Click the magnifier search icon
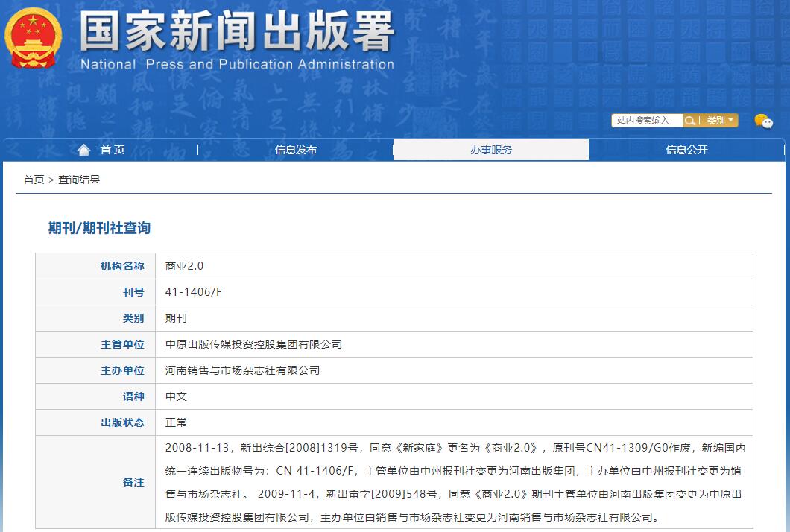This screenshot has width=790, height=532. click(x=689, y=121)
